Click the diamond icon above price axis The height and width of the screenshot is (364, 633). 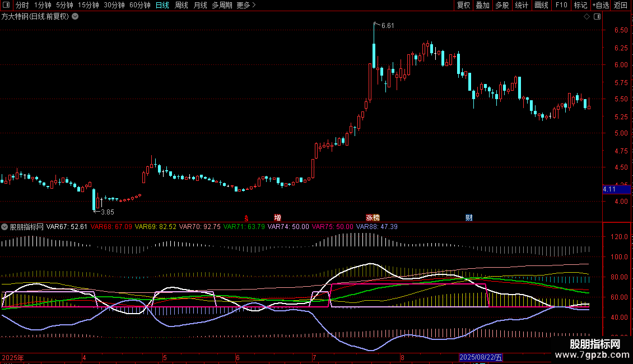[587, 16]
